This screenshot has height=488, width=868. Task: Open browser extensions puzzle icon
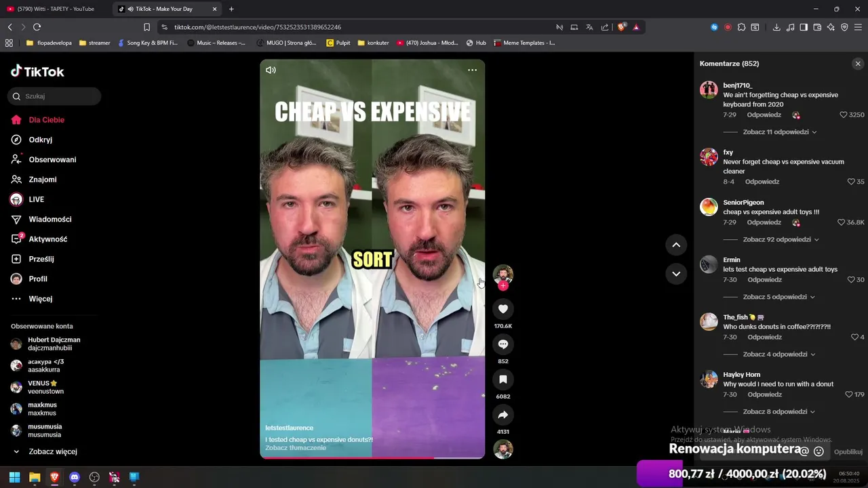741,27
